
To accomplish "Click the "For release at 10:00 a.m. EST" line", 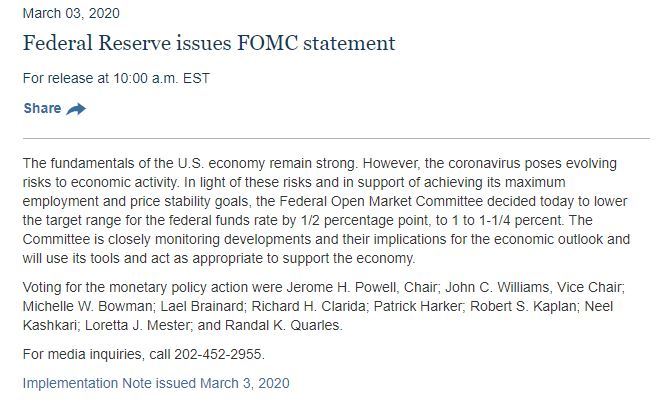I will pyautogui.click(x=116, y=78).
